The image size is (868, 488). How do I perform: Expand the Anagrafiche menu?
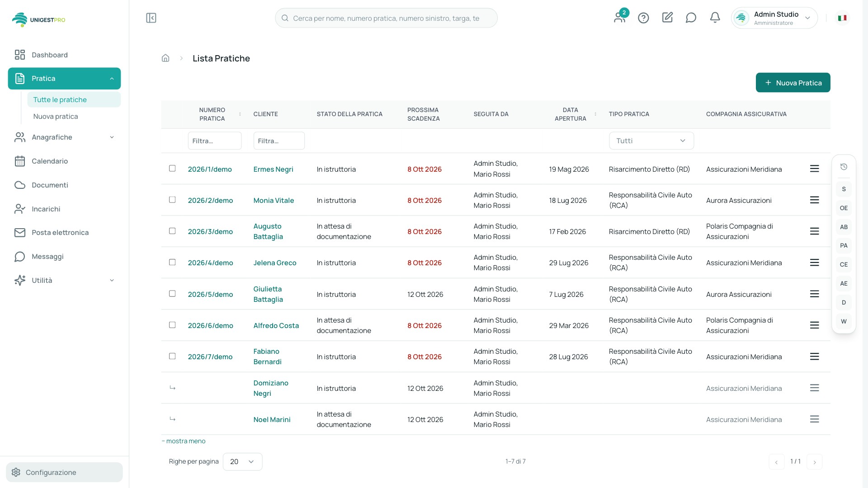64,137
